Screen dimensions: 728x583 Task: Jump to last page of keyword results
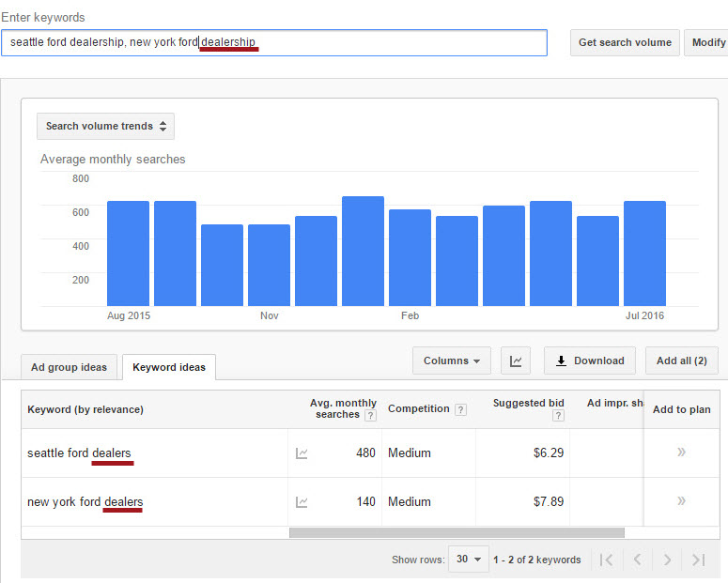[x=698, y=560]
